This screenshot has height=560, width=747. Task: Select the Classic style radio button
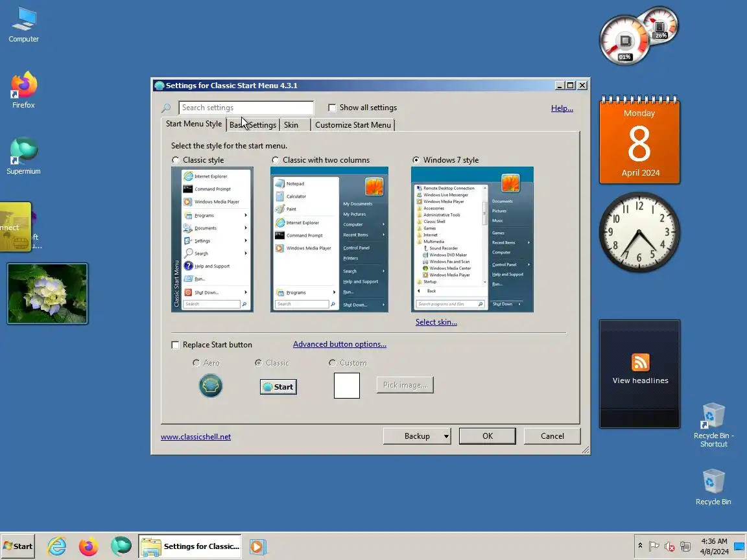[175, 160]
